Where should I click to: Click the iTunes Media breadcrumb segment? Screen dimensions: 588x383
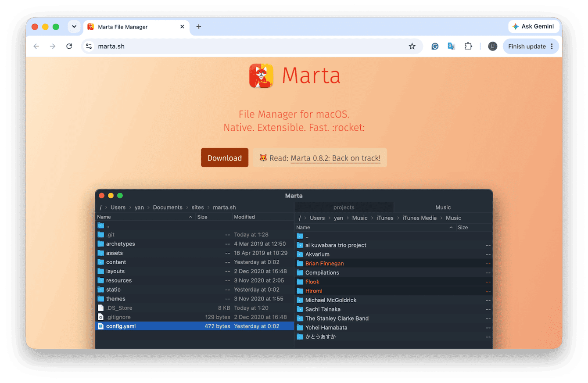coord(419,218)
